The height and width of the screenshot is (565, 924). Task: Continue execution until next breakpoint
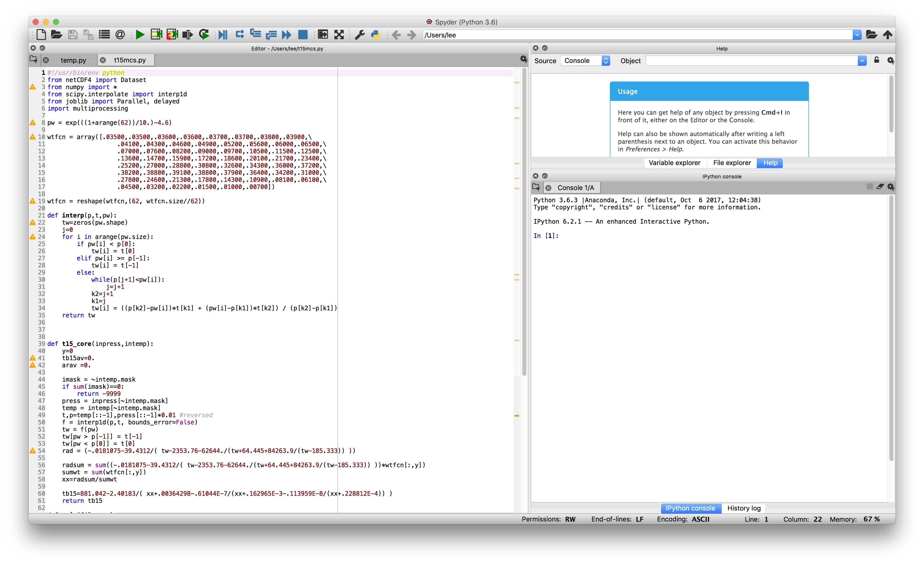pyautogui.click(x=287, y=35)
